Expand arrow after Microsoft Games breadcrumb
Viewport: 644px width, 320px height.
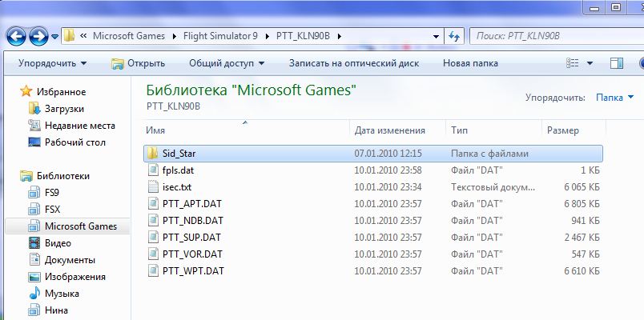click(x=174, y=36)
